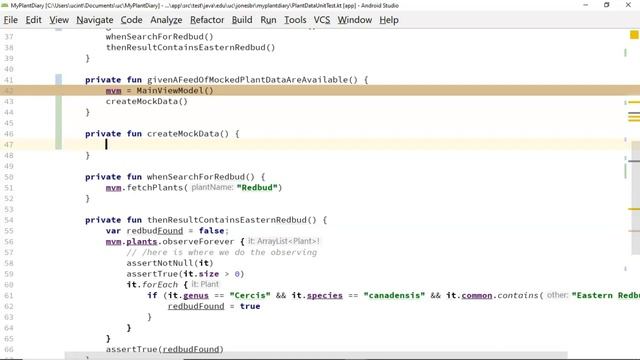640x360 pixels.
Task: Click the "canadensis" string literal
Action: [x=394, y=295]
